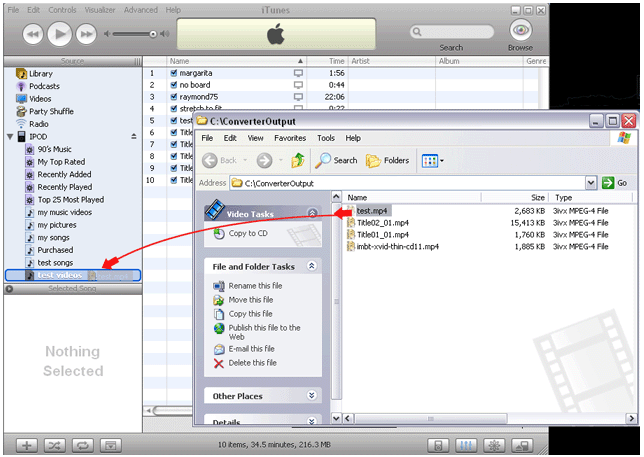644x457 pixels.
Task: Click the iTunes Play button
Action: pyautogui.click(x=60, y=34)
